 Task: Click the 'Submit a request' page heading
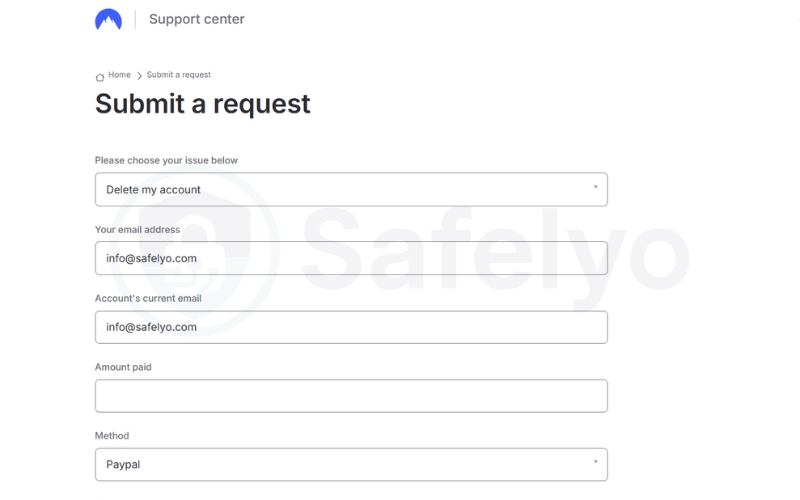pyautogui.click(x=203, y=104)
